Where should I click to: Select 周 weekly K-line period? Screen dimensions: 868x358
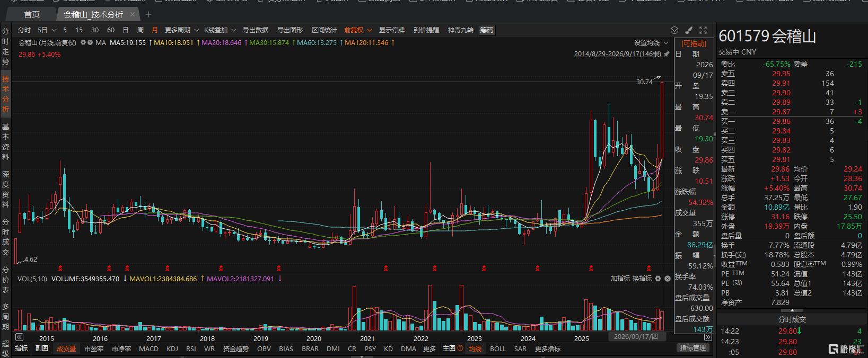click(x=141, y=30)
